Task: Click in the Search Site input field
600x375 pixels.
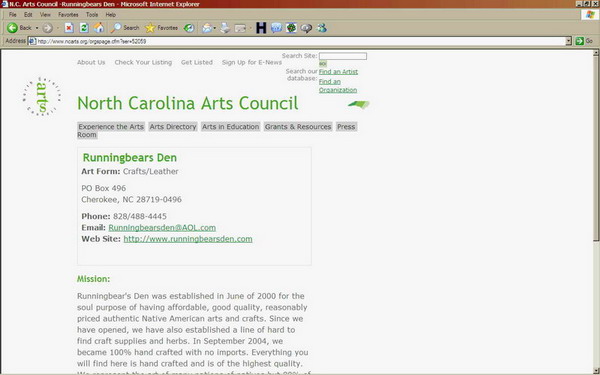Action: pos(343,56)
